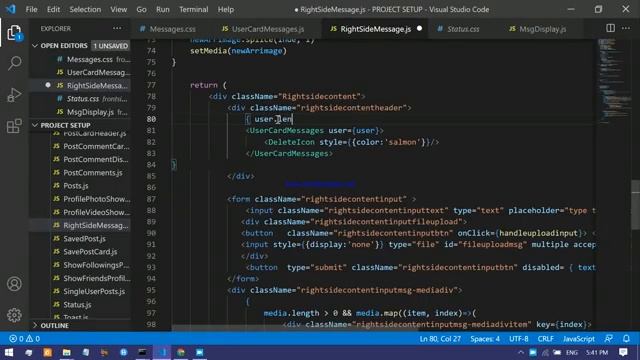Viewport: 640px width, 360px height.
Task: Open the Selection menu
Action: pyautogui.click(x=85, y=9)
